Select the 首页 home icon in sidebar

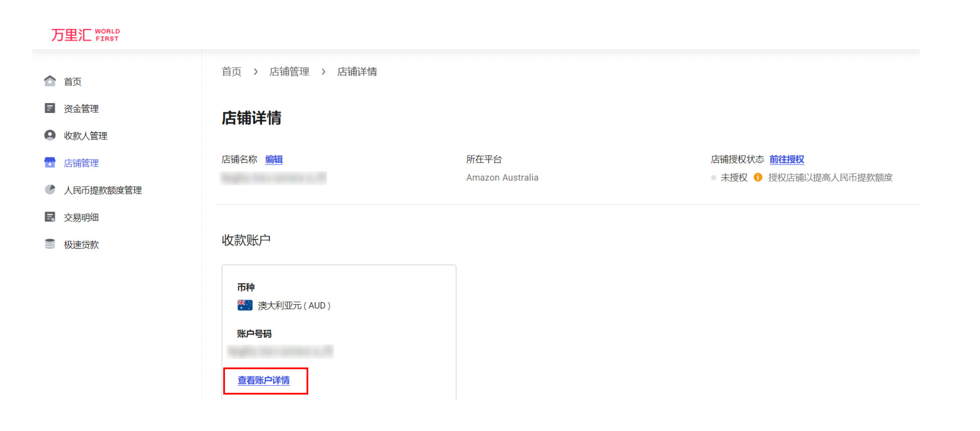50,81
